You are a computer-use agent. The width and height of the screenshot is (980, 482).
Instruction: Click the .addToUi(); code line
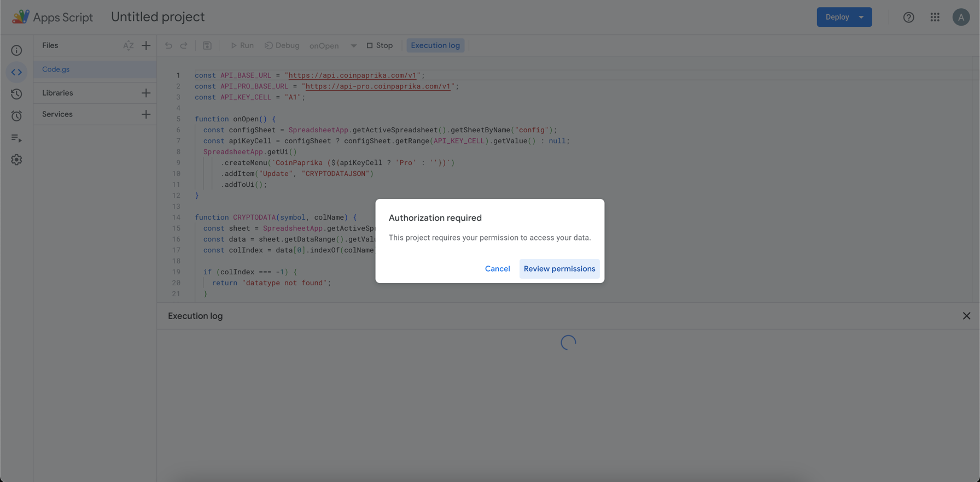(244, 185)
